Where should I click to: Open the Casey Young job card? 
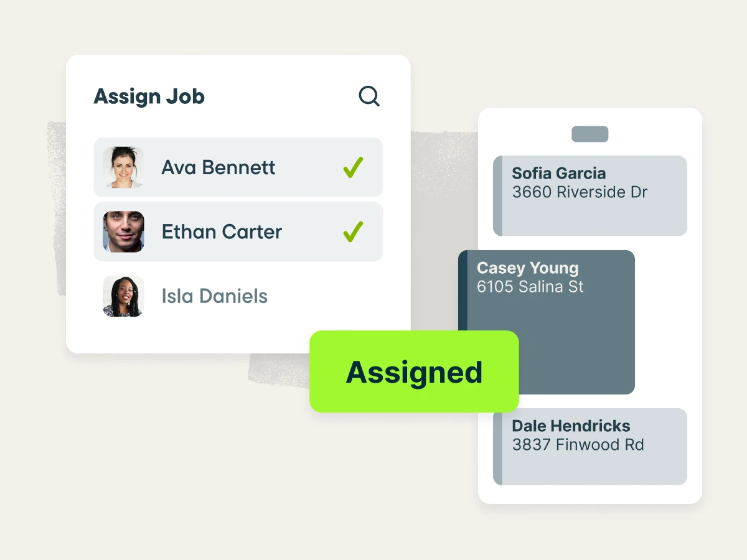point(547,290)
